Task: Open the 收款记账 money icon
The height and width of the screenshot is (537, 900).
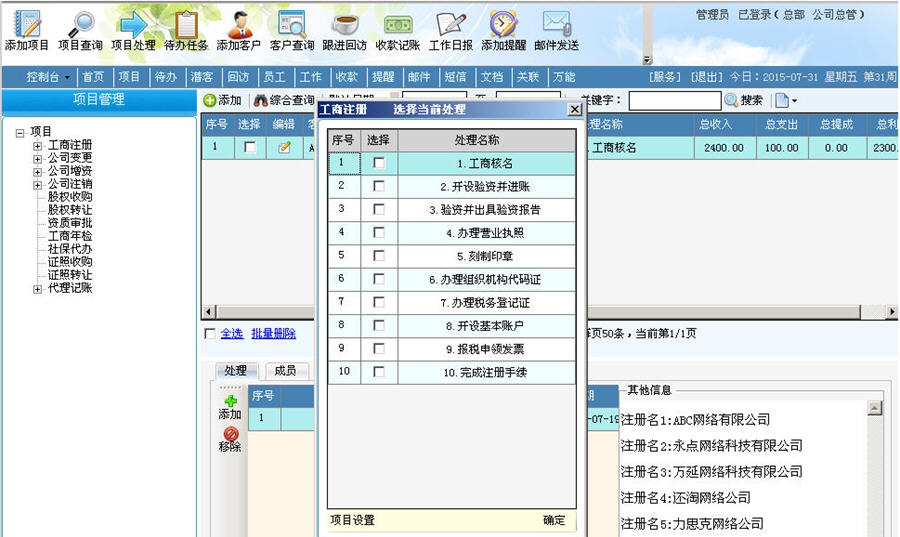Action: [x=398, y=31]
